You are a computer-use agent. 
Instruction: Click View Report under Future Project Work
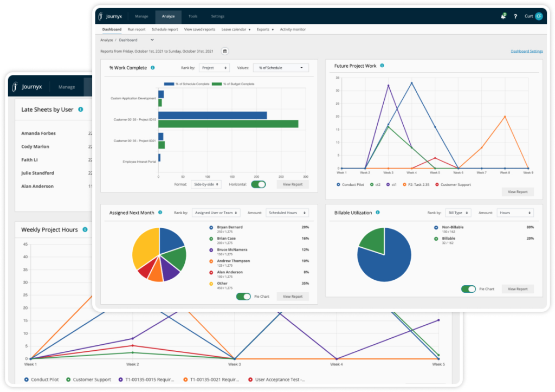518,192
